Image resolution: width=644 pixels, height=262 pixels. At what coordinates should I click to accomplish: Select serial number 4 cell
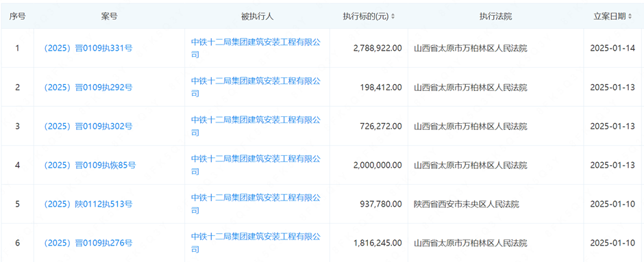[x=17, y=166]
